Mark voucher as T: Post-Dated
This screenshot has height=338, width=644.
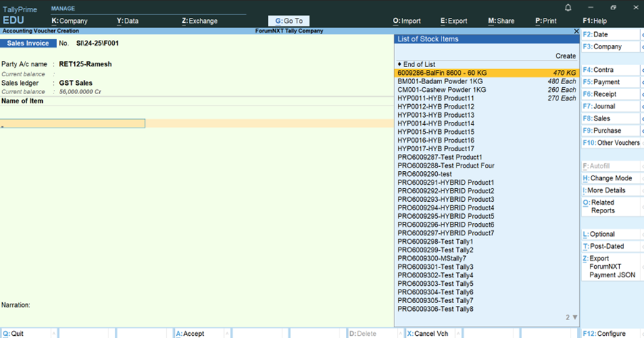coord(610,247)
